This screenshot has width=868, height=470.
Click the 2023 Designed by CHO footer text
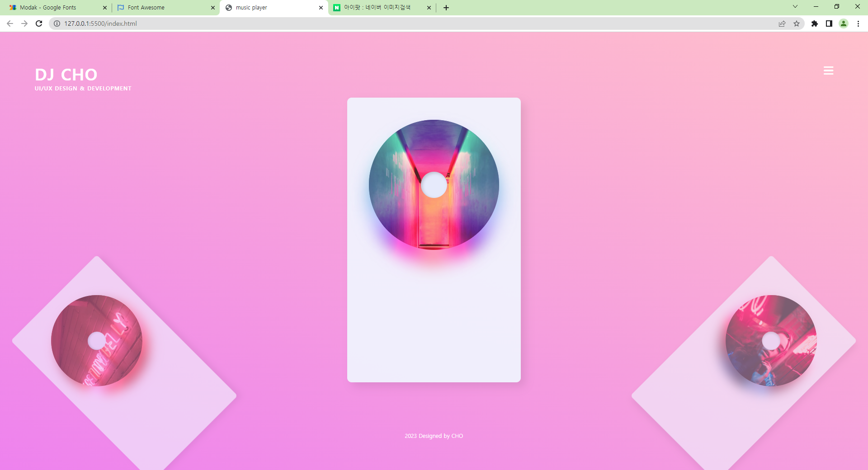(434, 436)
